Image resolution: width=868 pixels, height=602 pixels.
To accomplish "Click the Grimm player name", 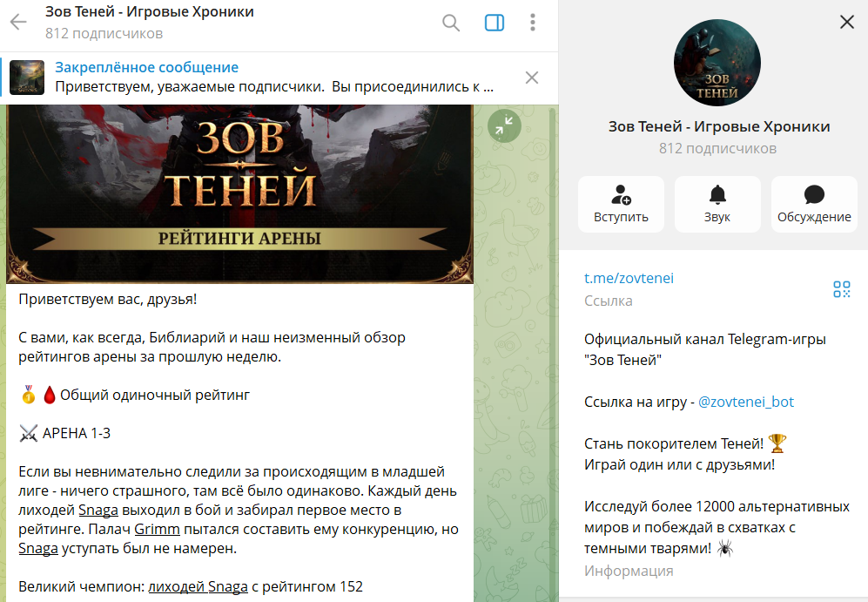I will click(x=158, y=530).
